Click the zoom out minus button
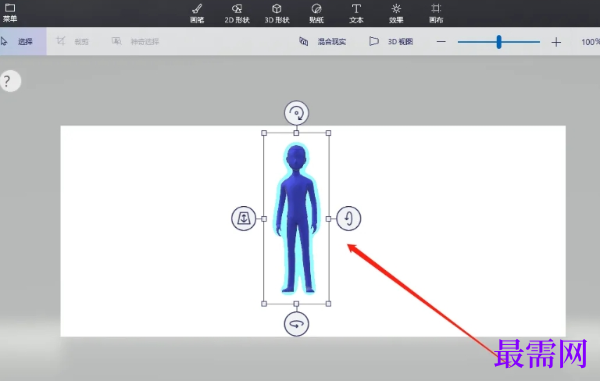 pyautogui.click(x=441, y=42)
